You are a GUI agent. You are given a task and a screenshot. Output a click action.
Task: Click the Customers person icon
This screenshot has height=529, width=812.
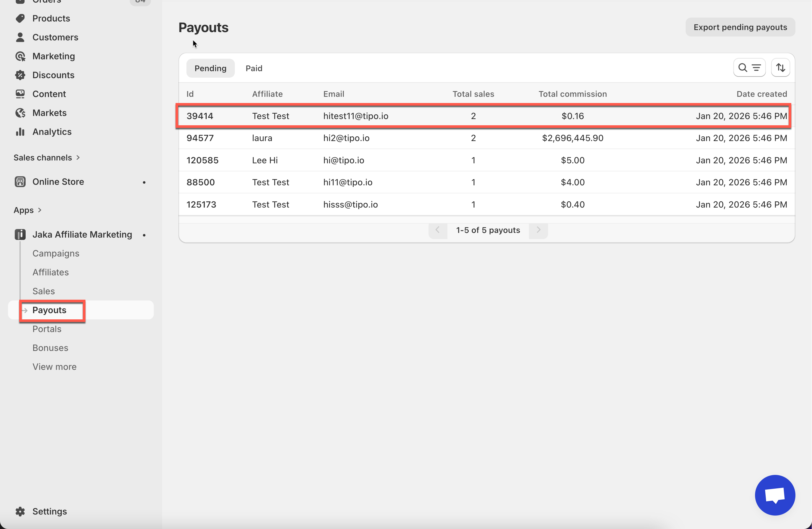[x=20, y=37]
